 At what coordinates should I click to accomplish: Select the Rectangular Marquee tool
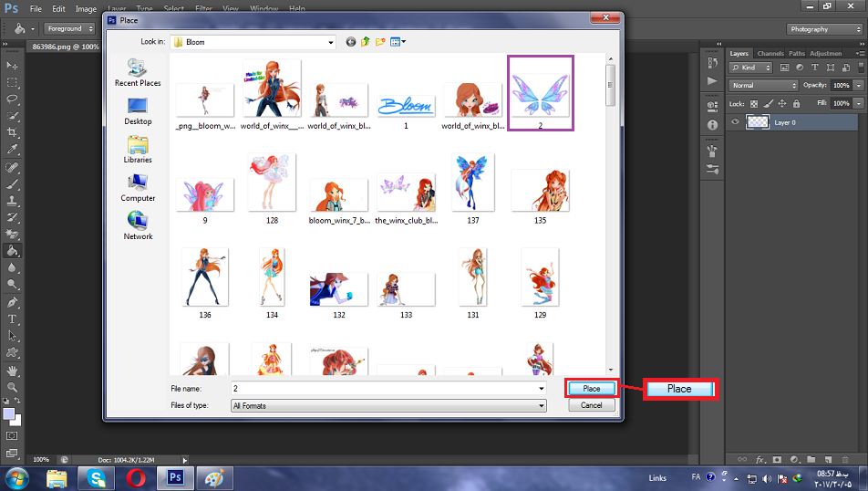coord(12,82)
